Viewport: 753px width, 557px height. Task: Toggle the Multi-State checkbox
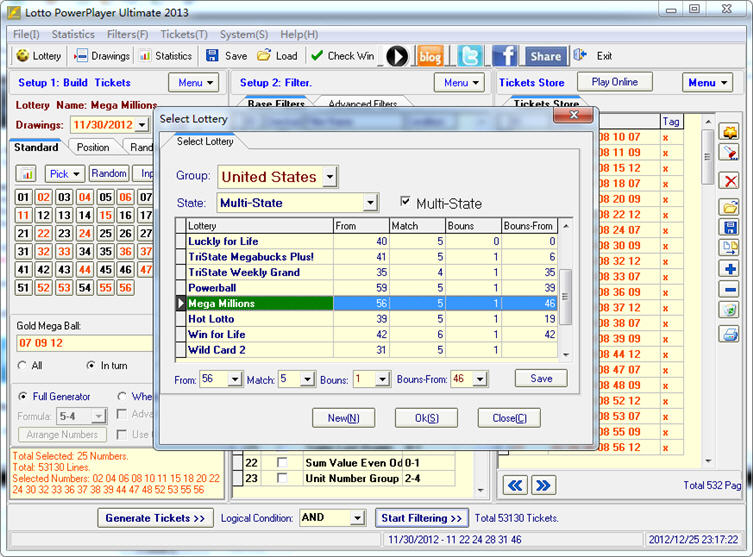[405, 202]
